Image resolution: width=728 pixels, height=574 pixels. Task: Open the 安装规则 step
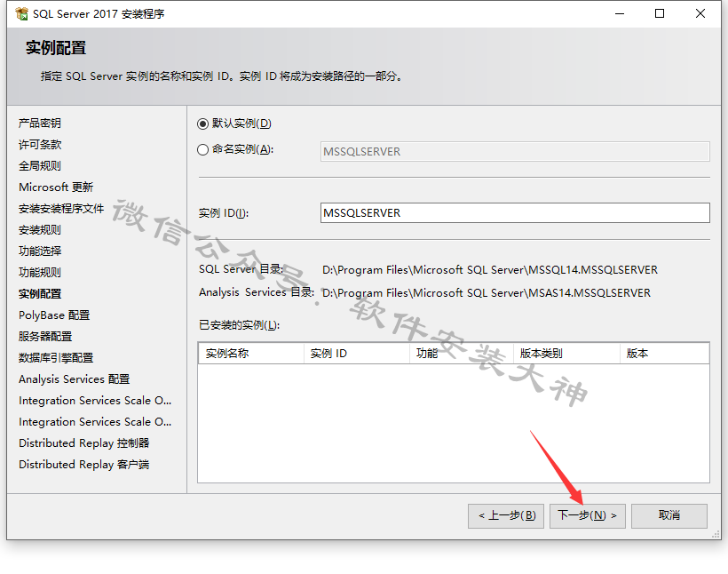(x=40, y=230)
